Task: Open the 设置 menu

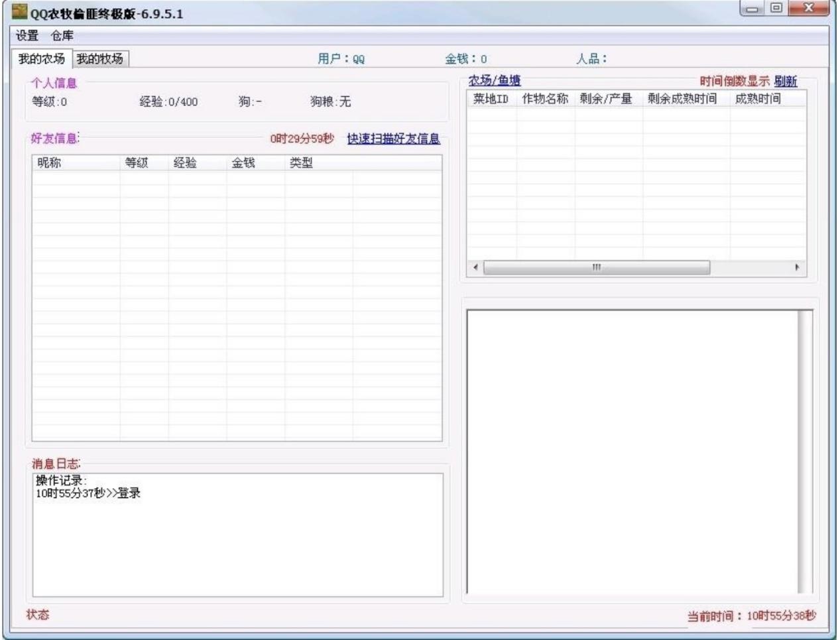Action: point(27,36)
